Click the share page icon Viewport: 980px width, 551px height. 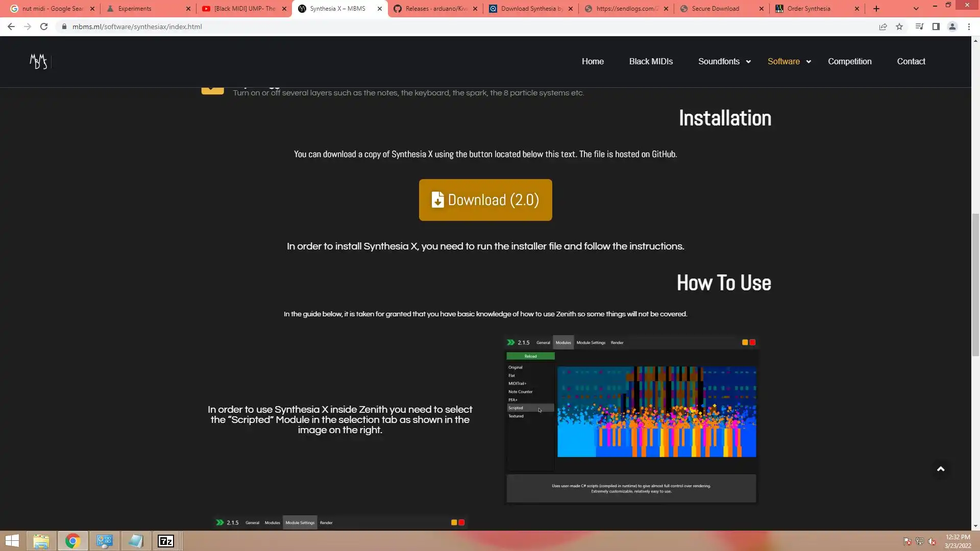(x=883, y=27)
